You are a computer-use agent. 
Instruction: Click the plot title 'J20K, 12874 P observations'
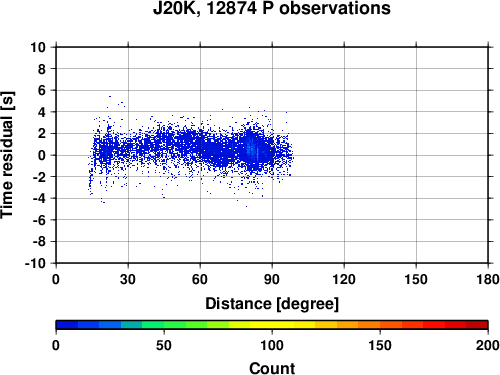[x=271, y=8]
